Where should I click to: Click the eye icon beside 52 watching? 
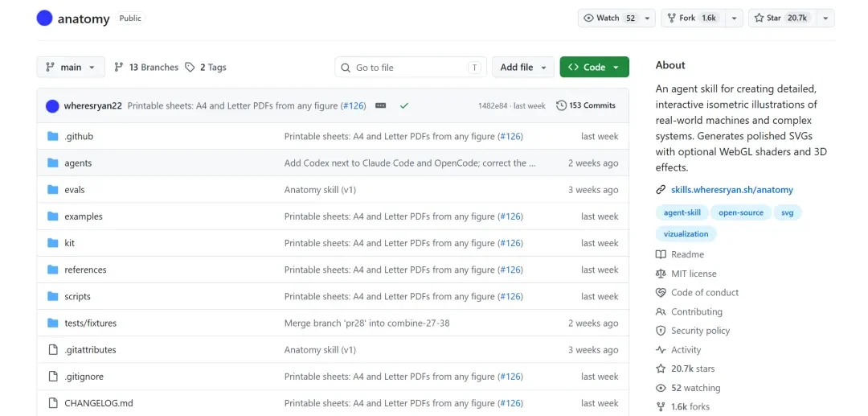661,388
